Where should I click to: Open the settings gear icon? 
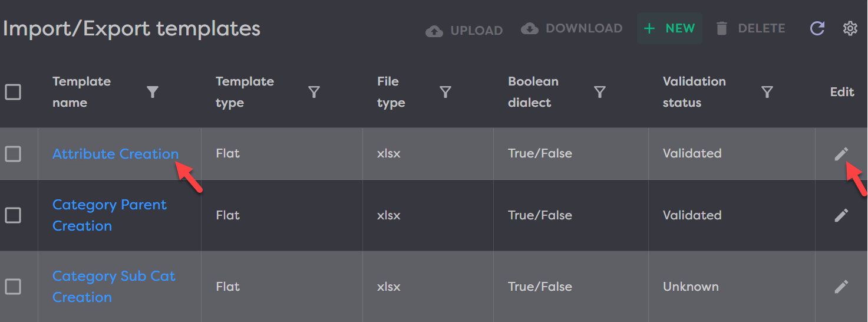tap(850, 28)
